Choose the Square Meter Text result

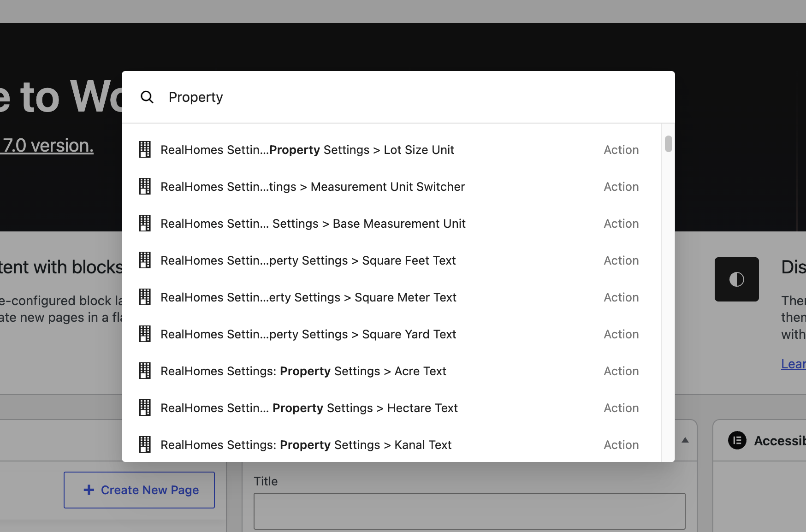click(391, 297)
